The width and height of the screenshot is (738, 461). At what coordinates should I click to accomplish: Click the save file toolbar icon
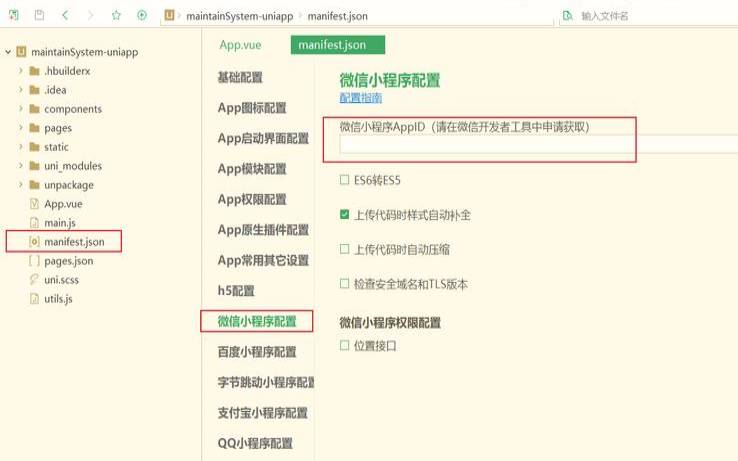(x=40, y=15)
